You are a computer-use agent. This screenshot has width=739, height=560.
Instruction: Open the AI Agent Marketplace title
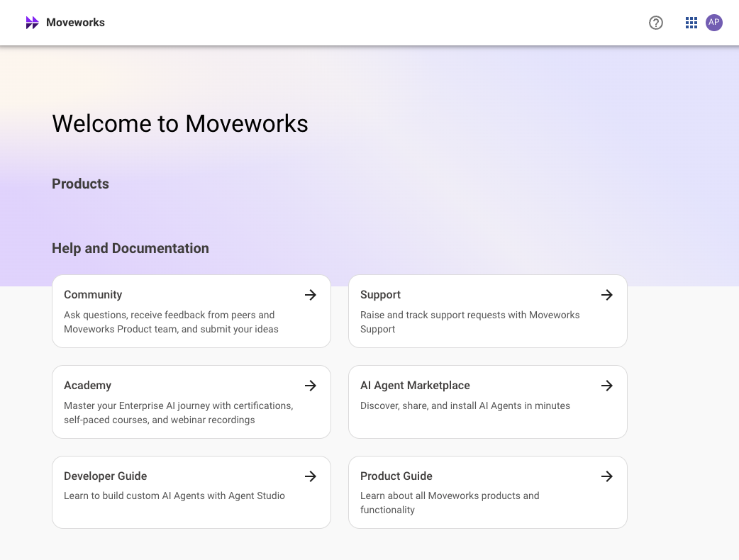(x=415, y=386)
